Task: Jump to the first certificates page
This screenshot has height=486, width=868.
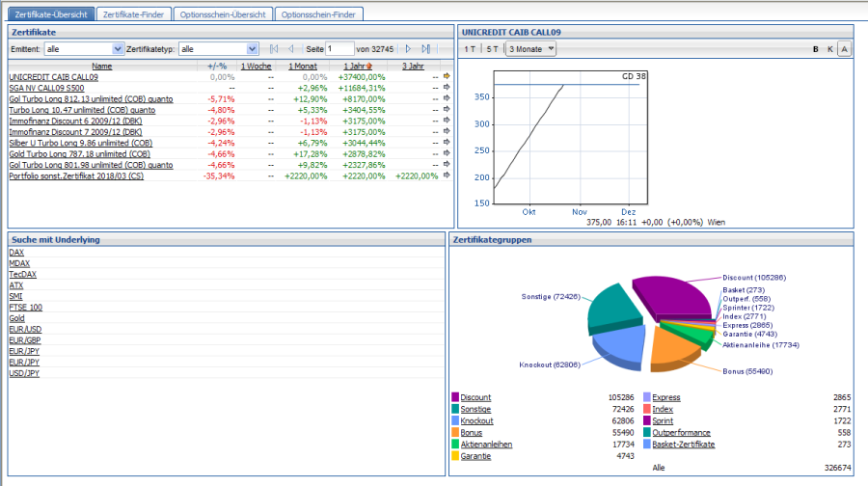Action: [x=273, y=48]
